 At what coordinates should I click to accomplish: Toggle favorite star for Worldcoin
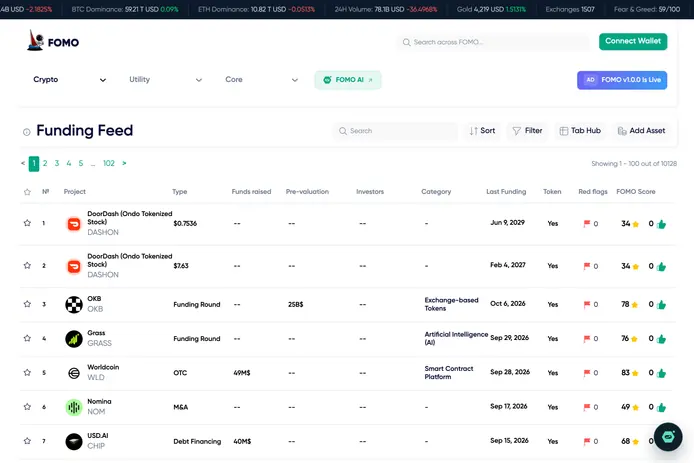[x=27, y=372]
